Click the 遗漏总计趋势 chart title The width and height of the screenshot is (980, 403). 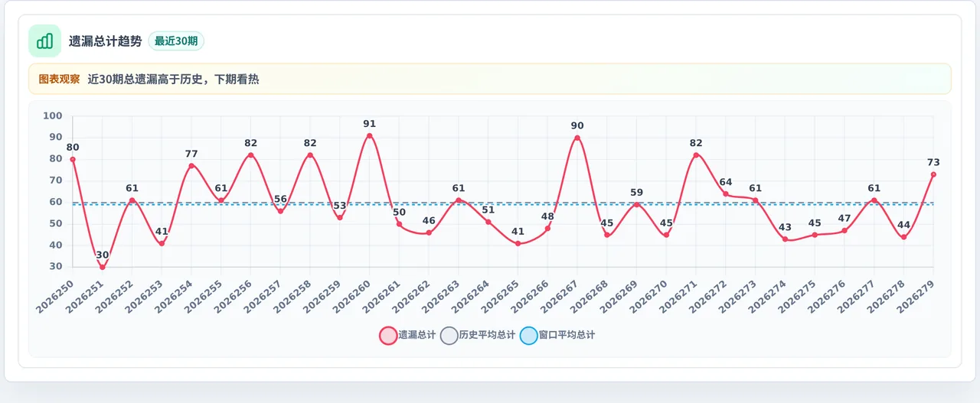coord(105,41)
